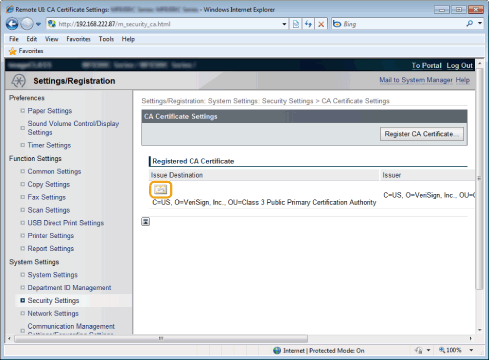Open the Help menu

(x=128, y=39)
